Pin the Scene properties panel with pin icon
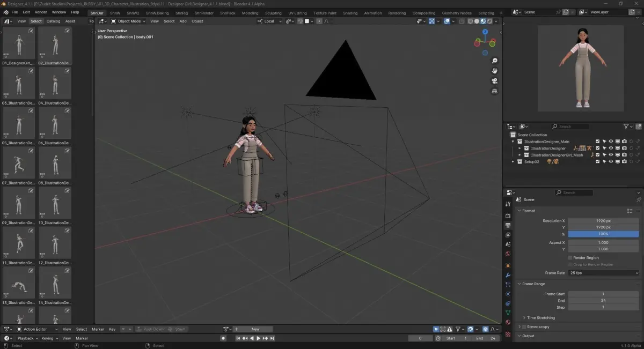Viewport: 644px width, 349px height. point(638,199)
